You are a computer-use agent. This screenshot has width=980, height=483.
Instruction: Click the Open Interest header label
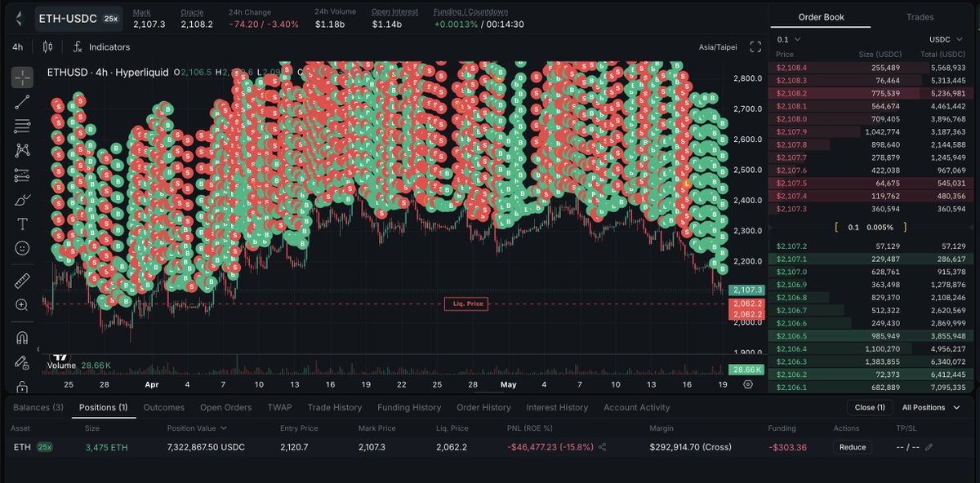coord(394,12)
